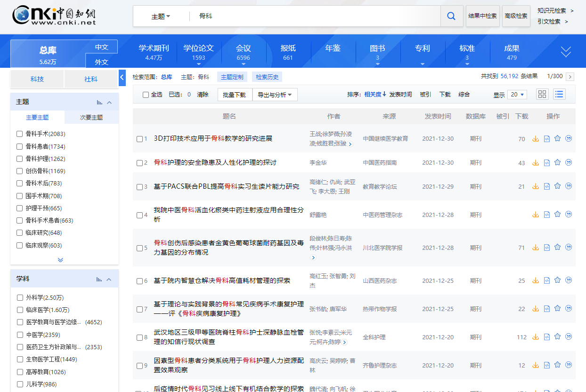
Task: Select the 次要主题 tab
Action: point(91,118)
